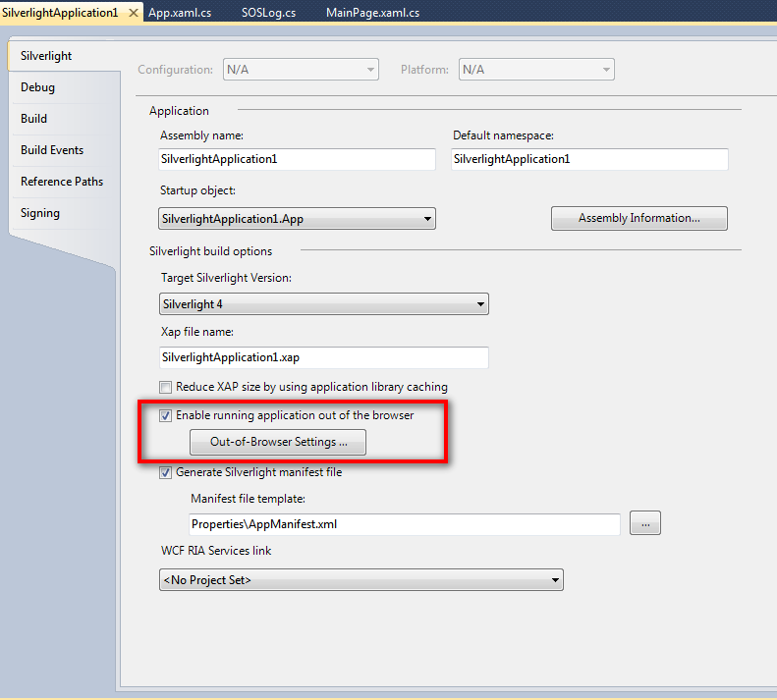Open the SOSLog.cs tab
Image resolution: width=777 pixels, height=700 pixels.
pyautogui.click(x=268, y=13)
